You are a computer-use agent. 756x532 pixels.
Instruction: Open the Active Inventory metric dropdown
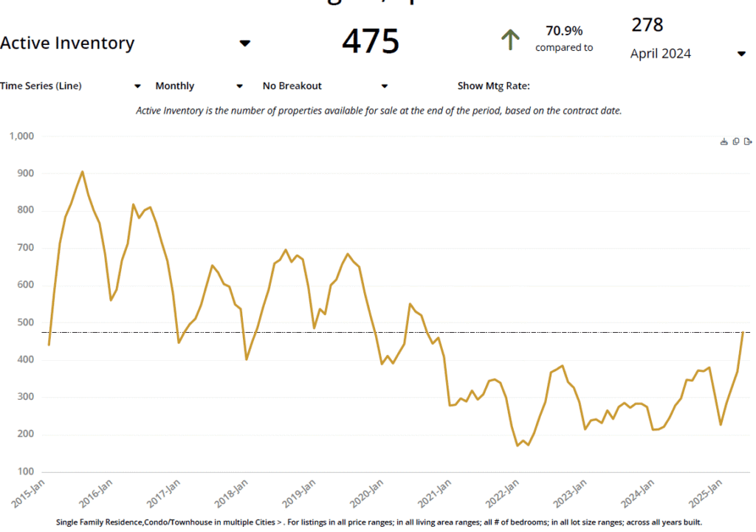point(245,44)
